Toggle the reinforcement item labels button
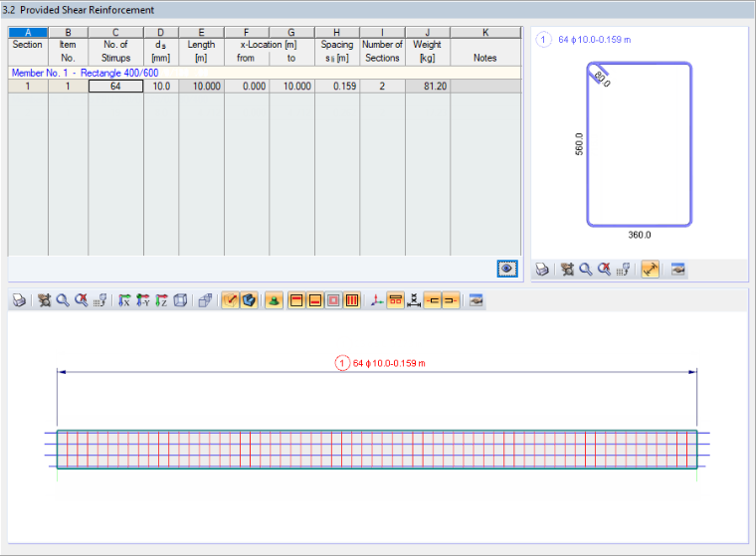Screen dimensions: 756x556 (395, 300)
